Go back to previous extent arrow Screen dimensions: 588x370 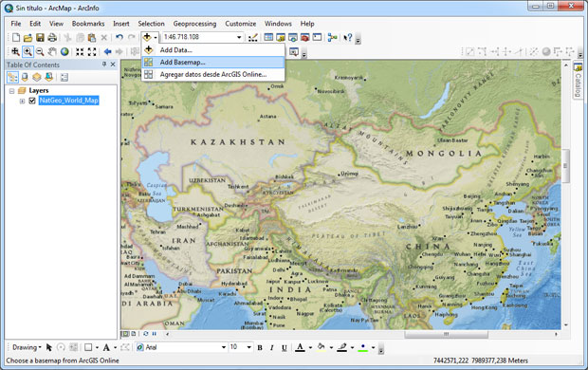(107, 51)
